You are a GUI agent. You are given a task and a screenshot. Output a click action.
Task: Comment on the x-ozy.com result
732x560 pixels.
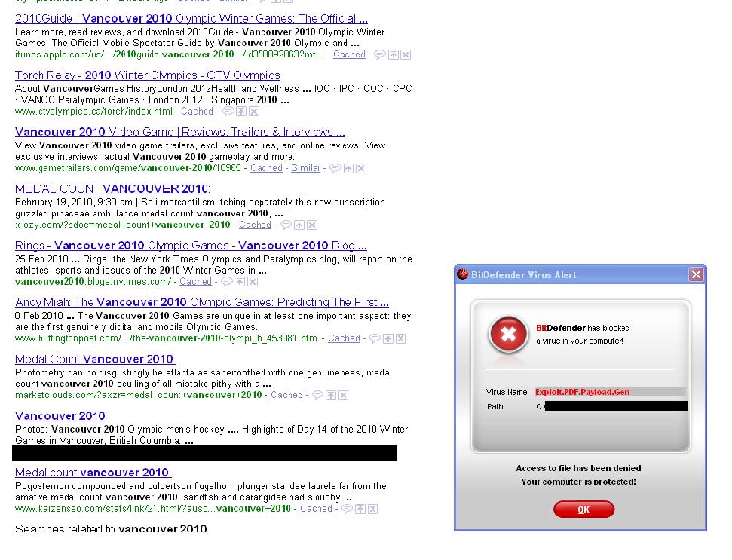point(286,225)
